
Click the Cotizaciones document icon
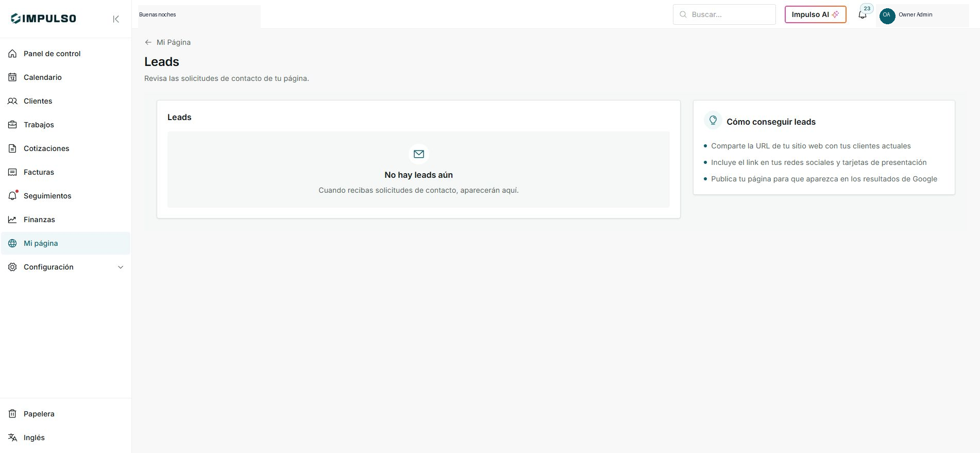[12, 148]
